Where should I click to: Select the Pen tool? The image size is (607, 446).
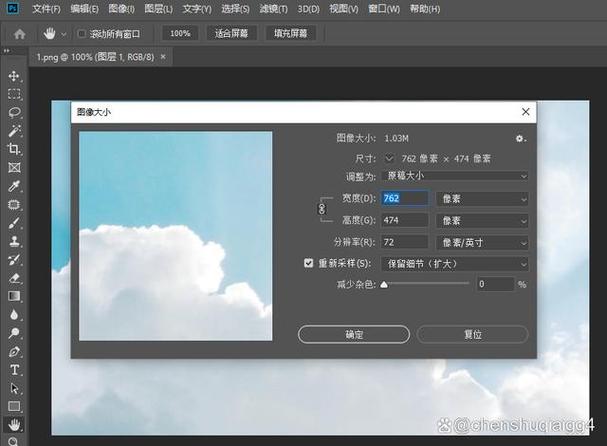click(14, 352)
